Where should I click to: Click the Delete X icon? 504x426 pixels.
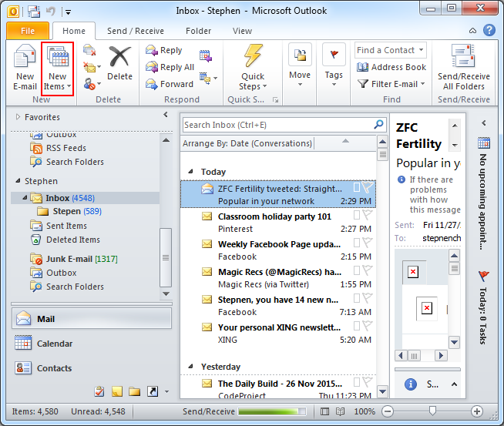coord(119,56)
